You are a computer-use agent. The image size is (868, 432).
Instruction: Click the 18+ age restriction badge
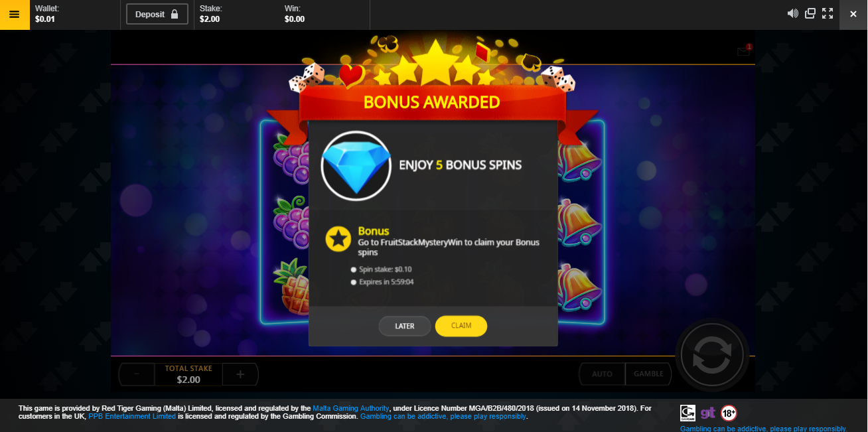pos(729,413)
